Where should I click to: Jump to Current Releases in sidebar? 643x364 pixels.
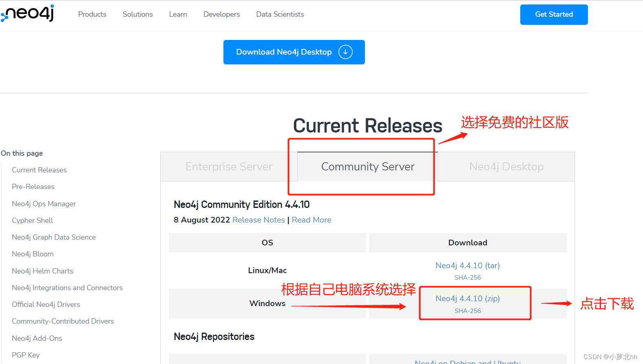39,170
